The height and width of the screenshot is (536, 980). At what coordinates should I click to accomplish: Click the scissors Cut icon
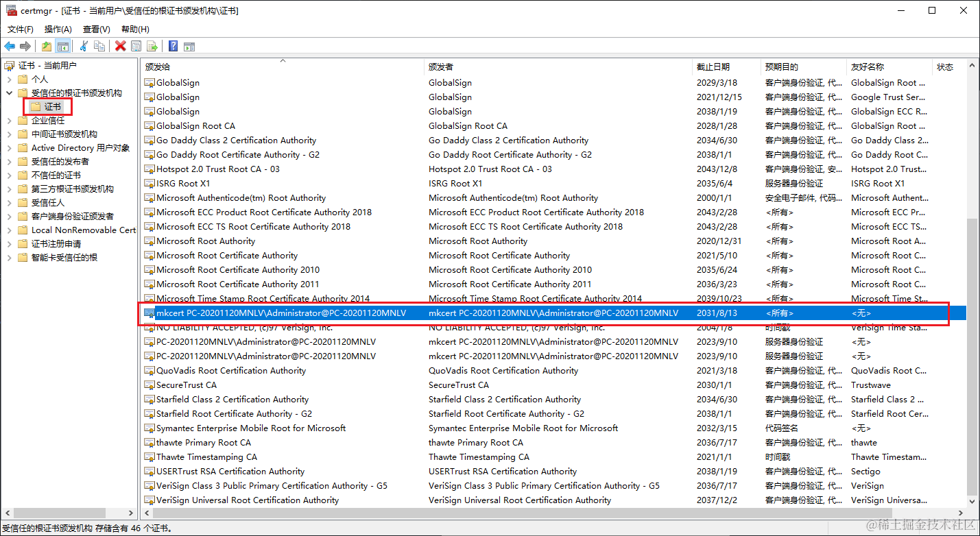click(84, 46)
